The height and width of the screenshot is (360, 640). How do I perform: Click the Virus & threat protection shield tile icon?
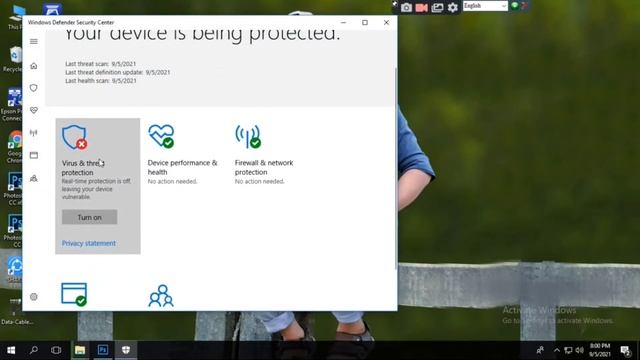[75, 138]
